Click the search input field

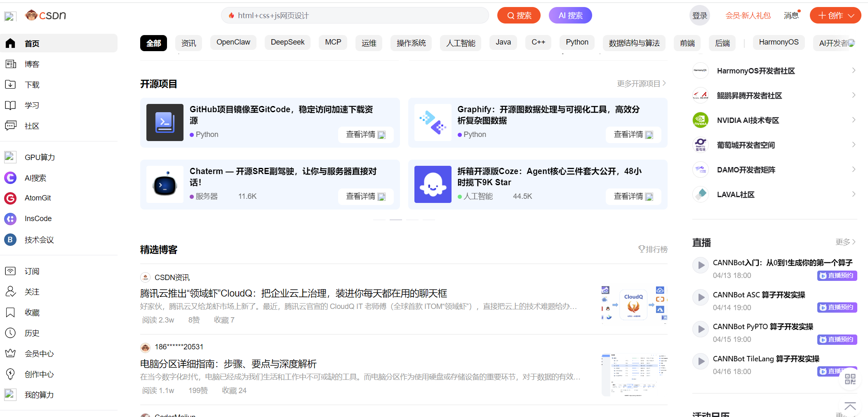355,16
